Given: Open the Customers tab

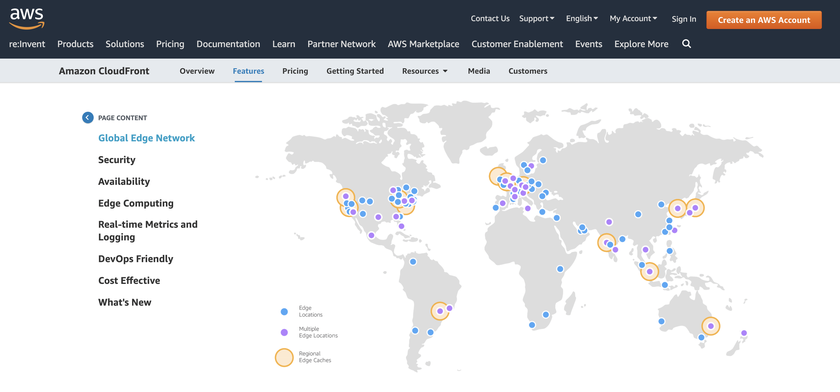Looking at the screenshot, I should click(x=528, y=71).
